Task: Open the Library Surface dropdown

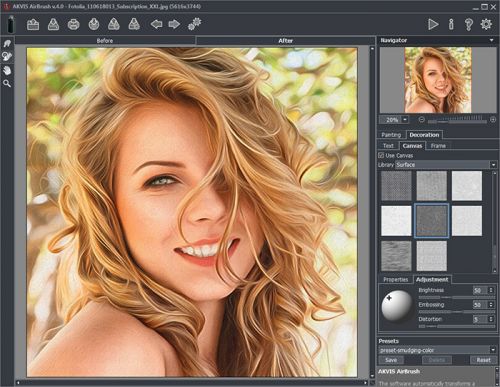Action: click(x=446, y=165)
